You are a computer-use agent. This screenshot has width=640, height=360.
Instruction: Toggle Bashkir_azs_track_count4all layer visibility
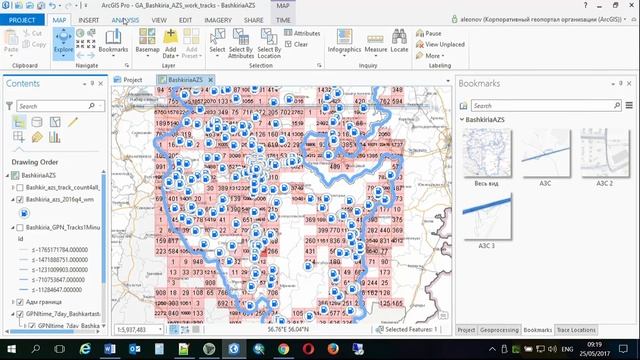pos(20,188)
